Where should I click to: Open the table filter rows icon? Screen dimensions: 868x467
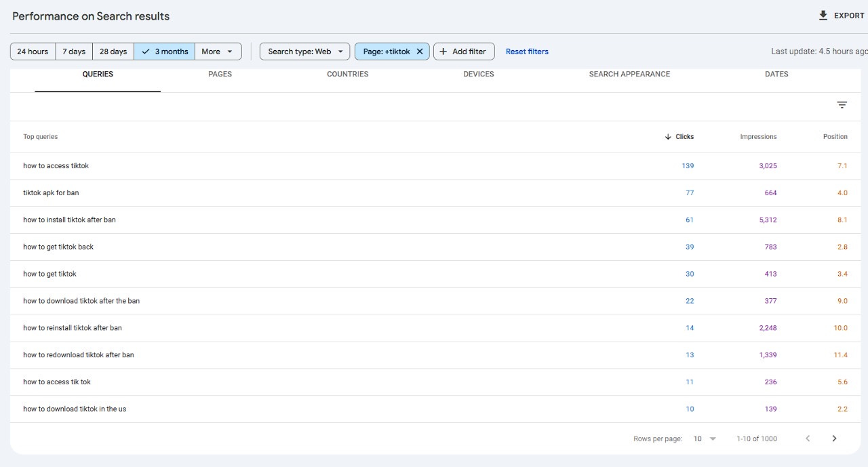point(842,105)
